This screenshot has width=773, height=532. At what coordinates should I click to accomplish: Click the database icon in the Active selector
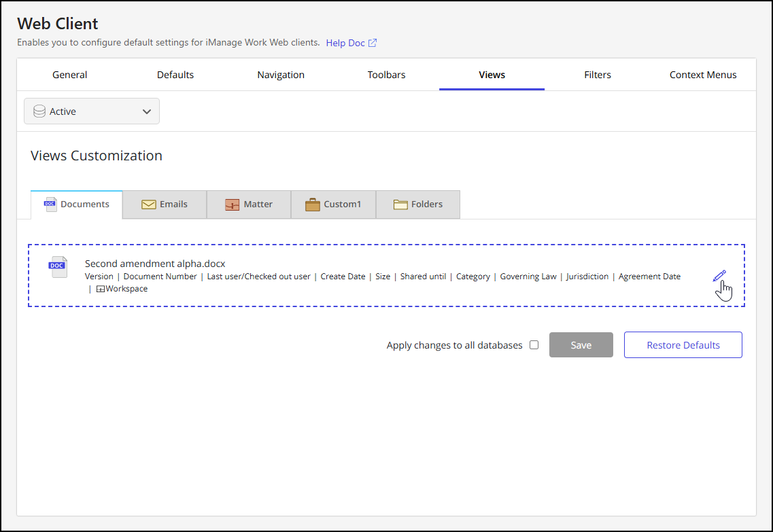pyautogui.click(x=39, y=111)
